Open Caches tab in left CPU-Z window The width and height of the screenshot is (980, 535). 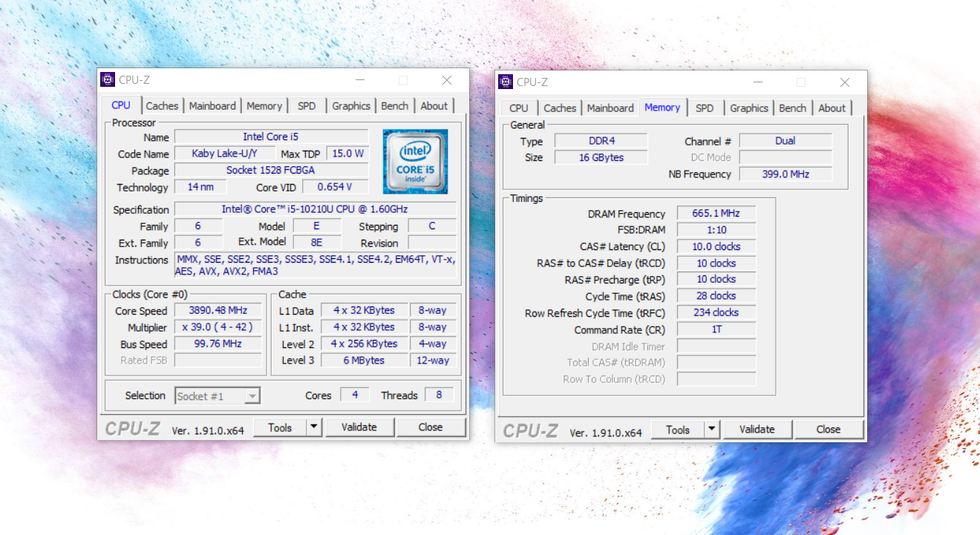(x=162, y=106)
